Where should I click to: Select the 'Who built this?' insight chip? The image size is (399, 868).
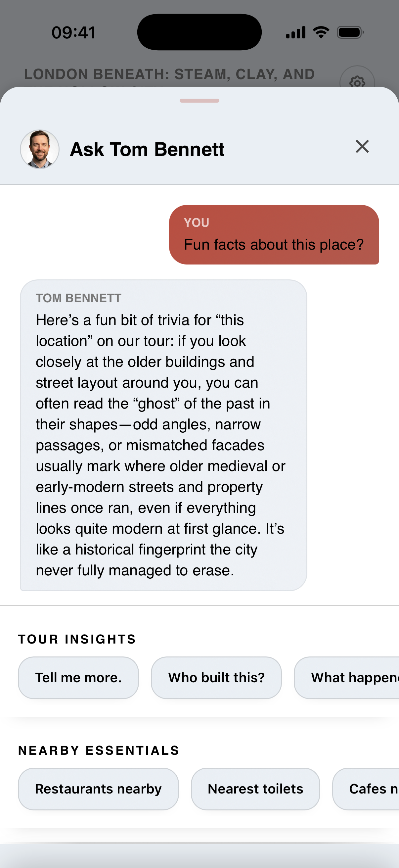tap(216, 677)
